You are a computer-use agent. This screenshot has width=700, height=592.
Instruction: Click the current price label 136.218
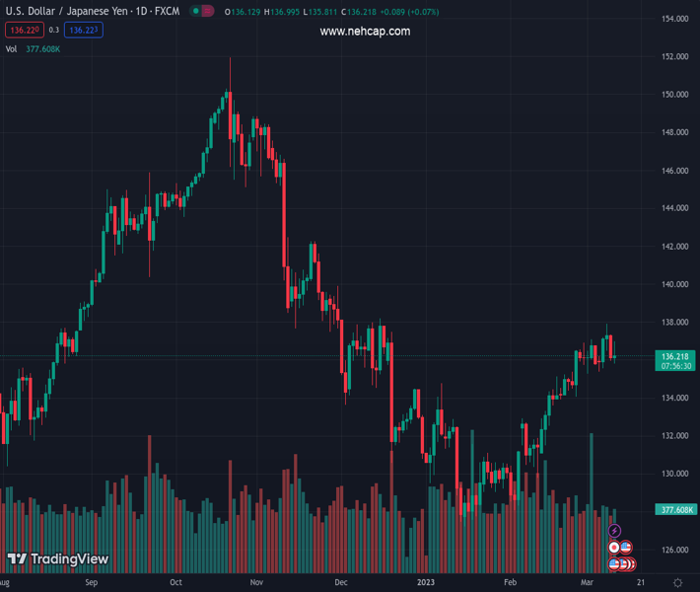pyautogui.click(x=675, y=356)
